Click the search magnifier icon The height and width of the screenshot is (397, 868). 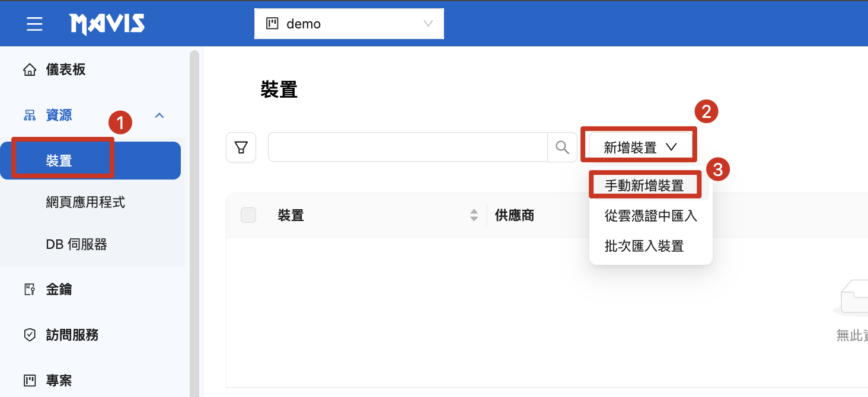pos(562,148)
